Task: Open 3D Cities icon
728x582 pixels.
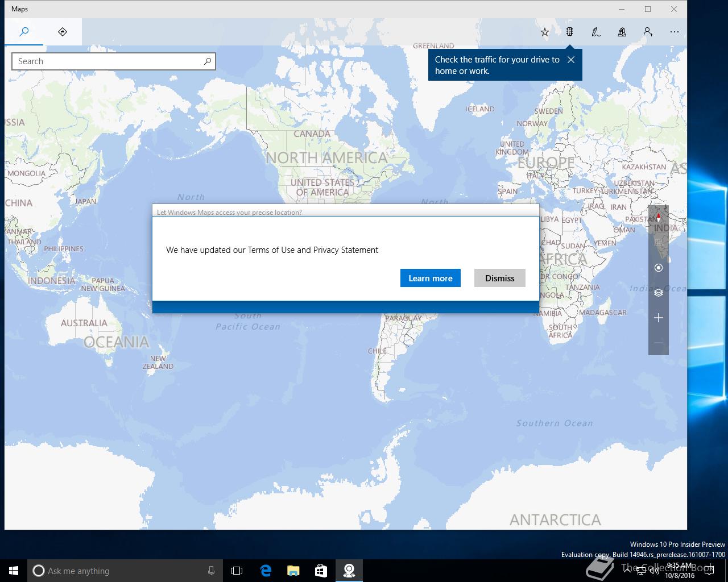Action: (622, 32)
